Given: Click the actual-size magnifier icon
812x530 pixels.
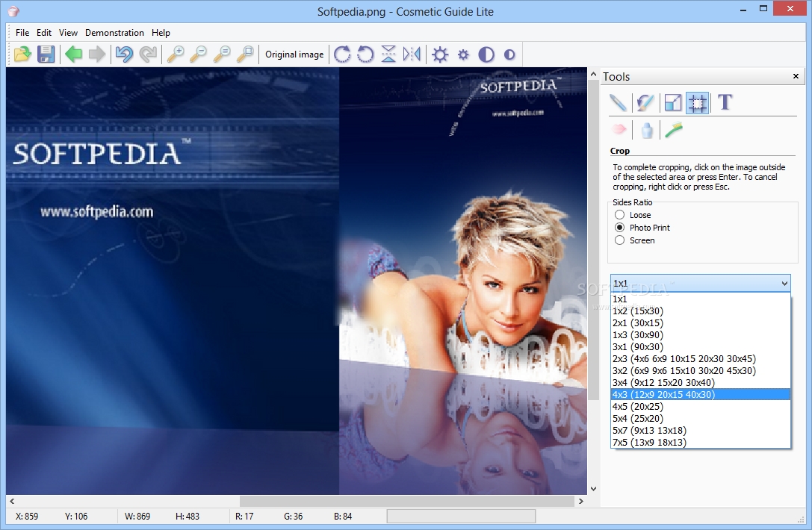Looking at the screenshot, I should point(222,54).
